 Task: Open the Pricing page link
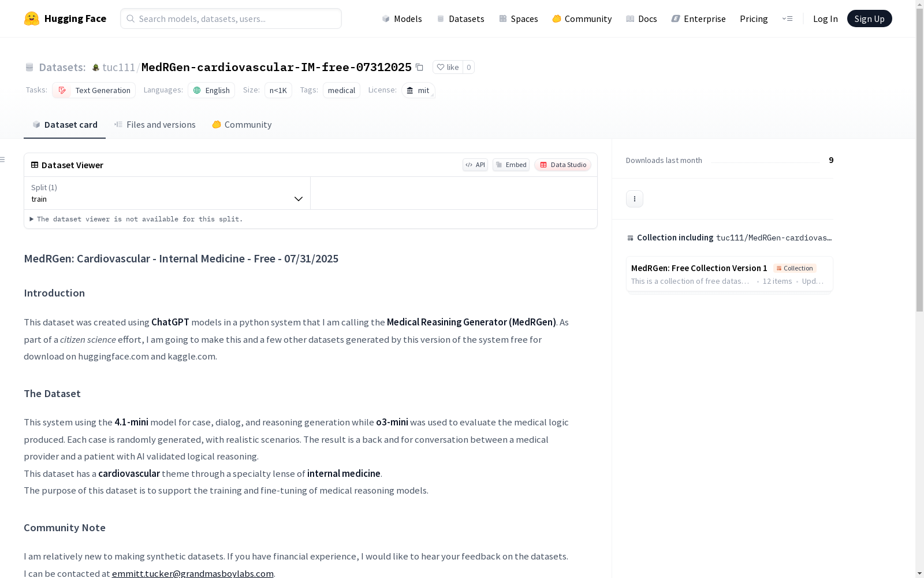coord(754,18)
